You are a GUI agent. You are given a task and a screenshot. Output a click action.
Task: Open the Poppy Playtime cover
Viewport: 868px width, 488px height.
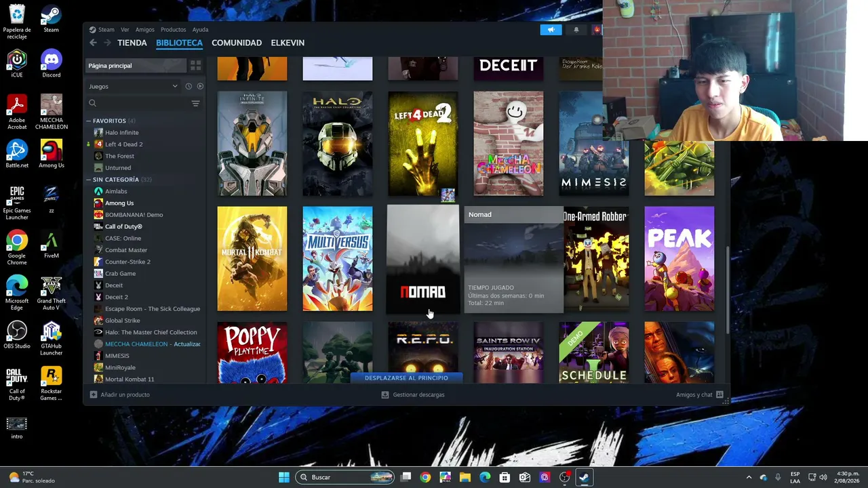(x=252, y=352)
